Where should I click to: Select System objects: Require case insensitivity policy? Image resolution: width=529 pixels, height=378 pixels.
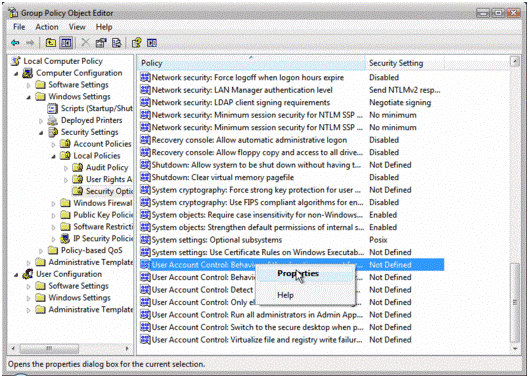[x=257, y=215]
